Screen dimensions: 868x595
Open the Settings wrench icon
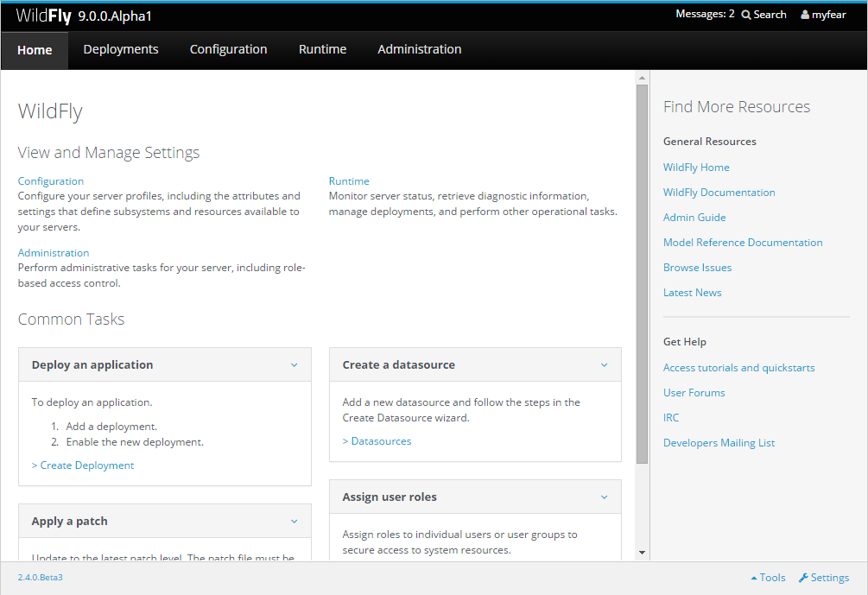click(803, 578)
